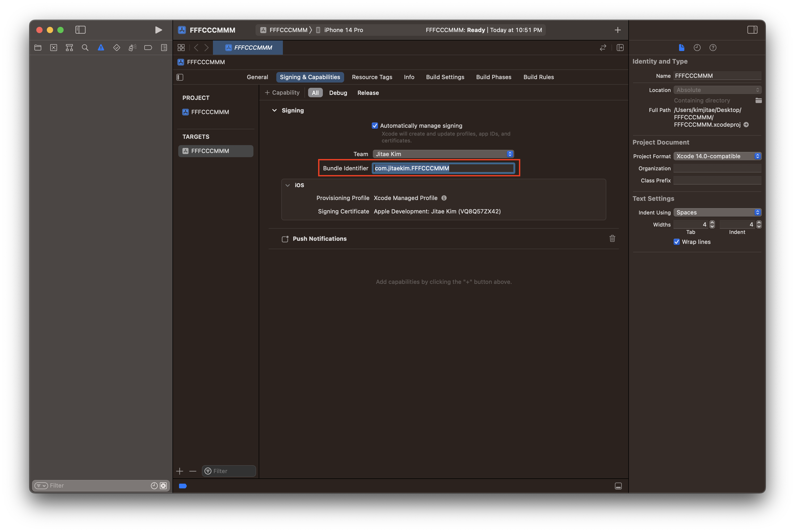Switch to the Build Settings tab

(445, 77)
